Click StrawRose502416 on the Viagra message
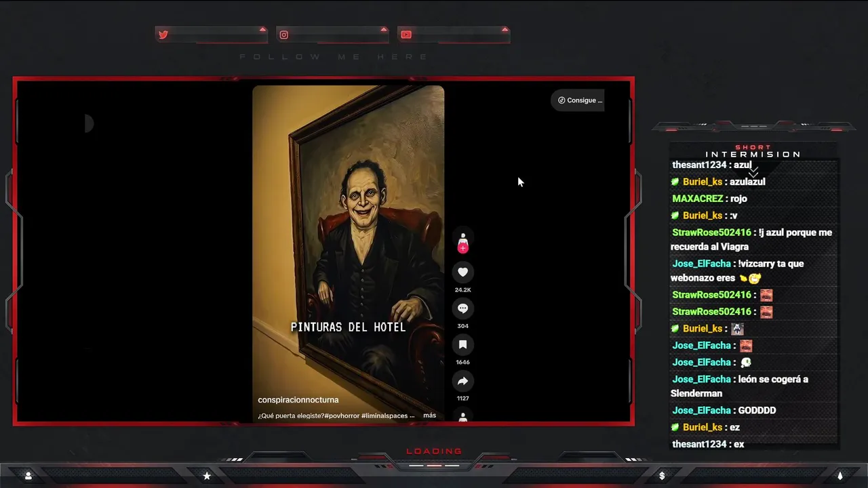Image resolution: width=868 pixels, height=488 pixels. pyautogui.click(x=711, y=232)
